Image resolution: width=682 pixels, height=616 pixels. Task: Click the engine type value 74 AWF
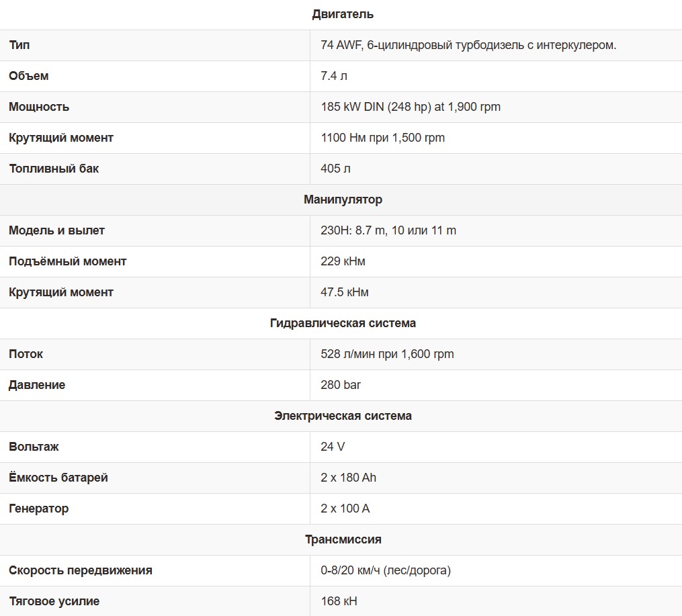click(468, 45)
